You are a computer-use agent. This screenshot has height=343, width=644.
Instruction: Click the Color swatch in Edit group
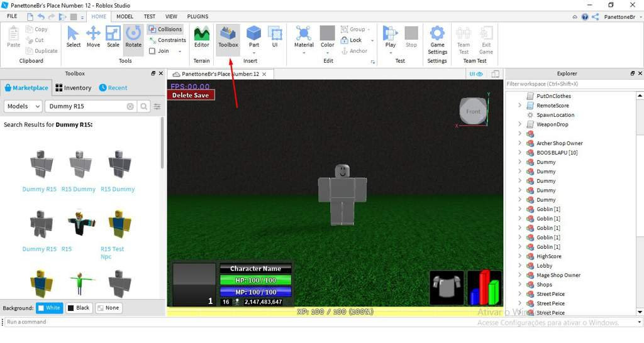[x=327, y=33]
